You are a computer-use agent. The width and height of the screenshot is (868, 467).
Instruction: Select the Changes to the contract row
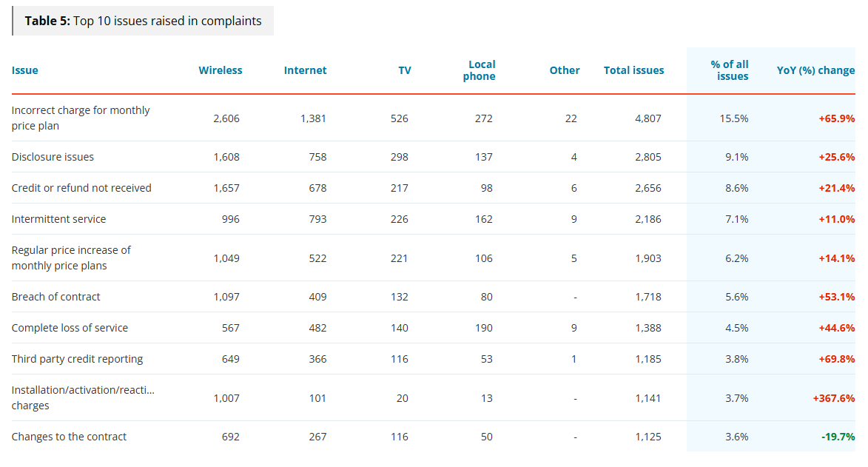pos(69,437)
